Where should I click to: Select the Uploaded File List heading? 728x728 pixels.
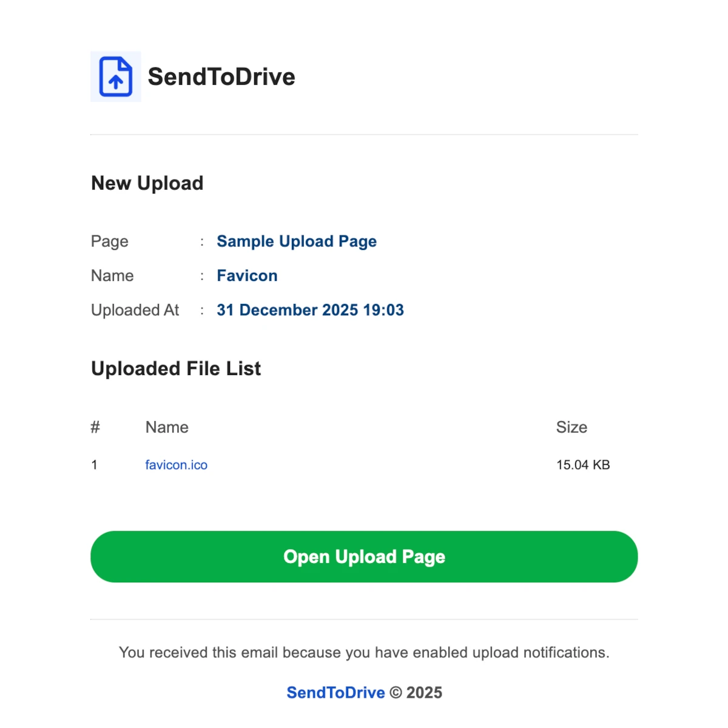176,369
